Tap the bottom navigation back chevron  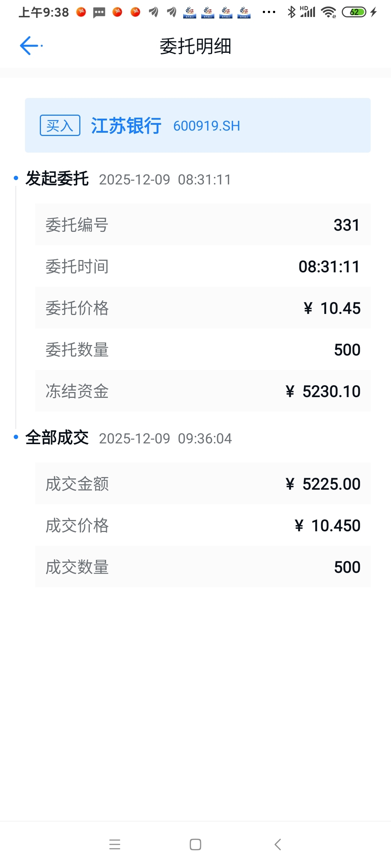(x=278, y=844)
